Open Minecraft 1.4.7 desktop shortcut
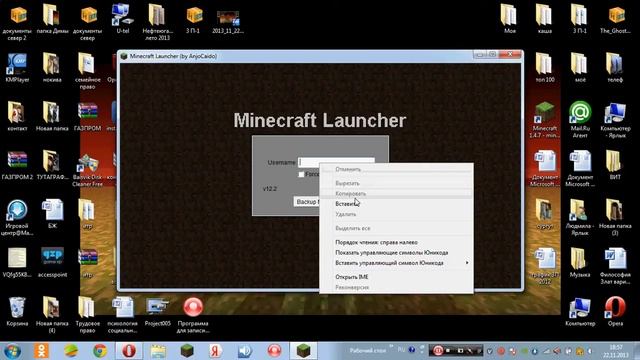This screenshot has width=640, height=360. tap(544, 120)
